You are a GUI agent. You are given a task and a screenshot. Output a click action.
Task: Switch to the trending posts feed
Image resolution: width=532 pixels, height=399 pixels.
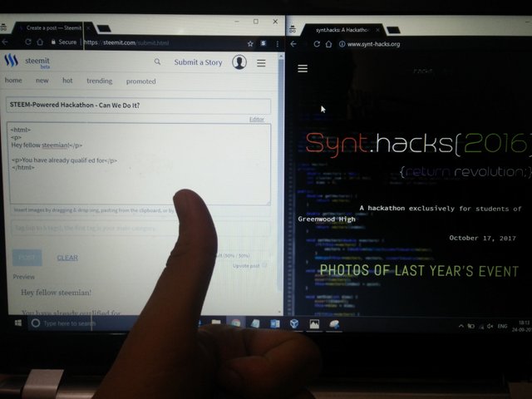pyautogui.click(x=99, y=81)
